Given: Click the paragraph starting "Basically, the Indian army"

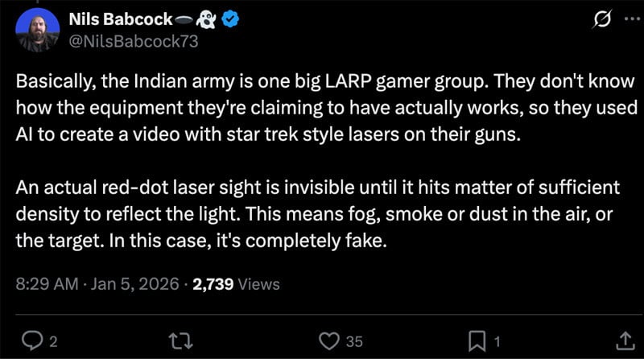Looking at the screenshot, I should 322,108.
